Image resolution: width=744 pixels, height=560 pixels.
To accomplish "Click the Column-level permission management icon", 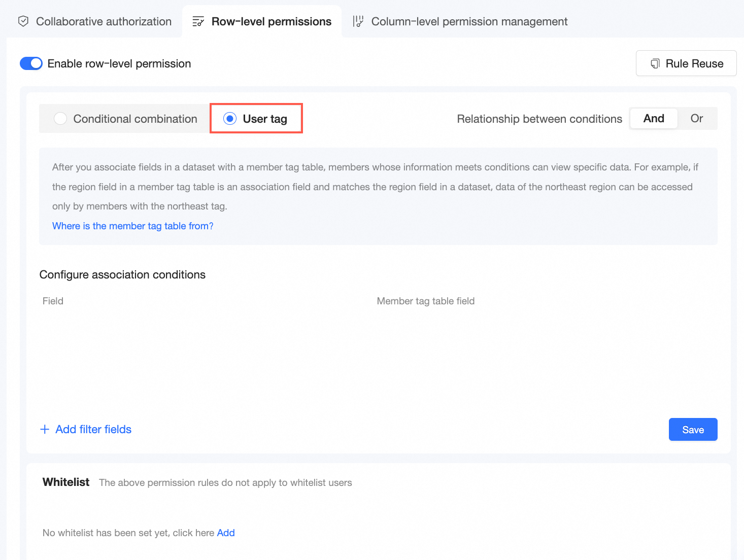I will 358,21.
